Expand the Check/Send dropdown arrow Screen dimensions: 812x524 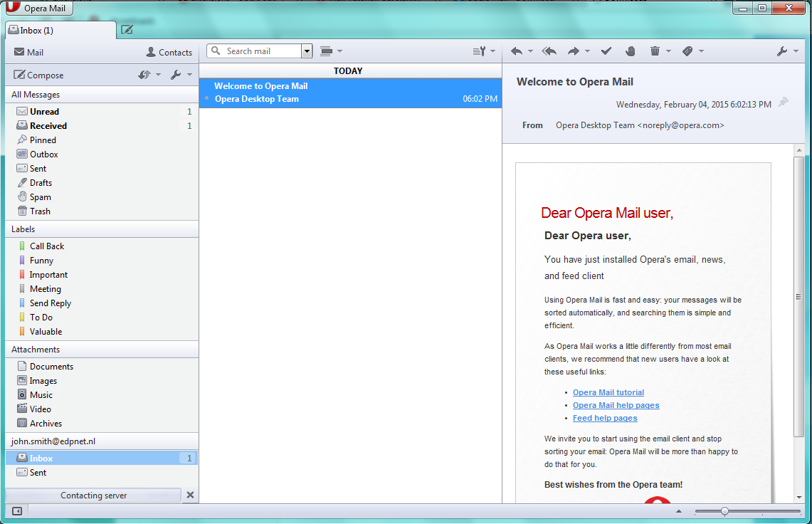[159, 75]
